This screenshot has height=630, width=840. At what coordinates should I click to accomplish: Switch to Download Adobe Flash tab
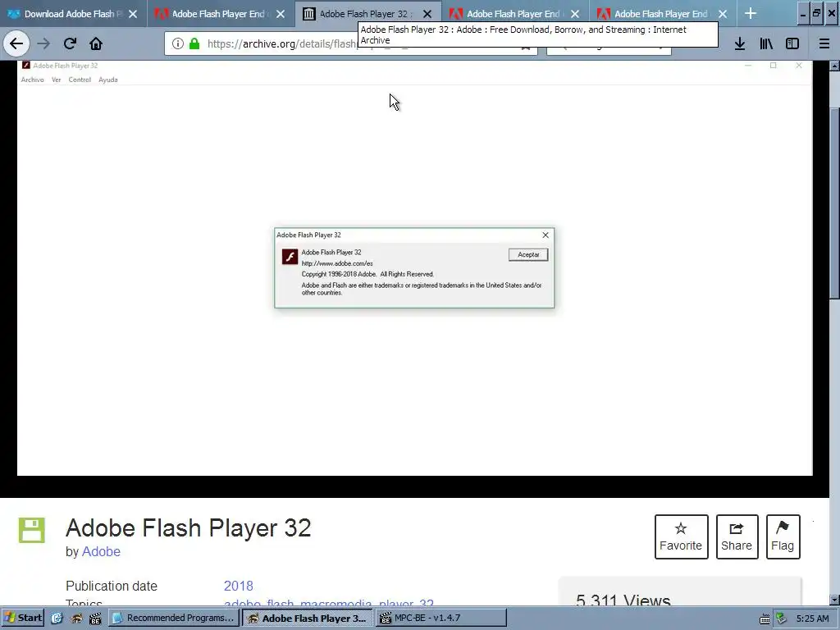(x=73, y=14)
